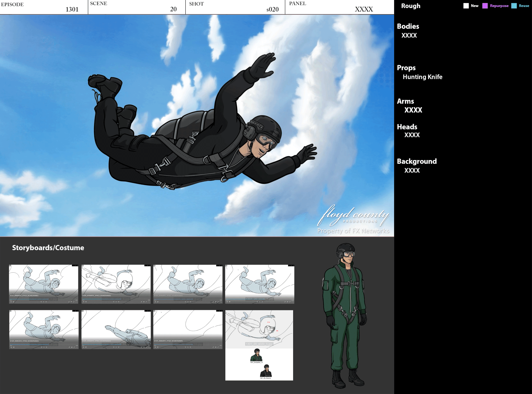Click the SCENE field label
The width and height of the screenshot is (532, 394).
pyautogui.click(x=99, y=4)
